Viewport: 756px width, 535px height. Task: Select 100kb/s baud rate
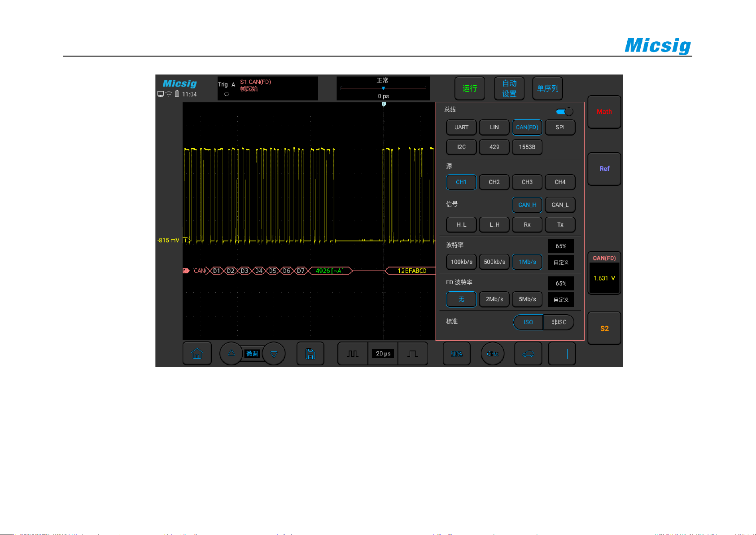(461, 262)
